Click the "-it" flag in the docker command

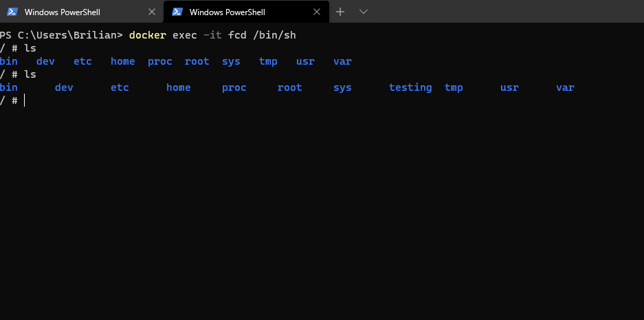tap(212, 35)
